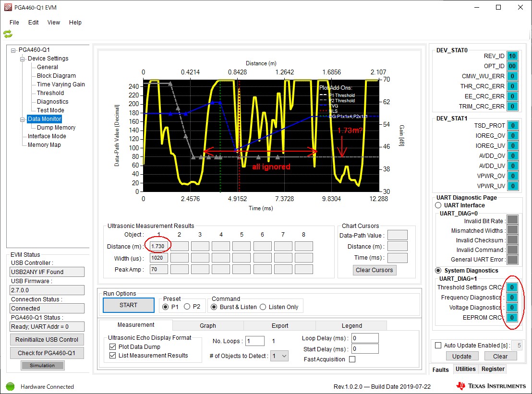Choose Listen Only command
Screen dimensions: 532x394
(x=263, y=307)
